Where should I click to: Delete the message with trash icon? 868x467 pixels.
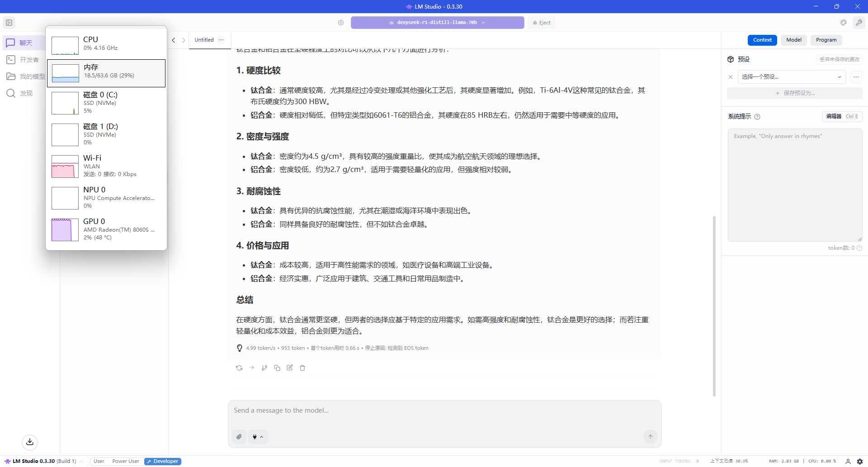302,368
